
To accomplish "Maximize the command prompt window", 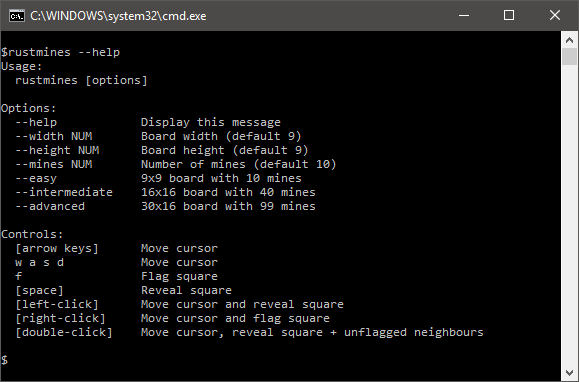I will pyautogui.click(x=509, y=16).
